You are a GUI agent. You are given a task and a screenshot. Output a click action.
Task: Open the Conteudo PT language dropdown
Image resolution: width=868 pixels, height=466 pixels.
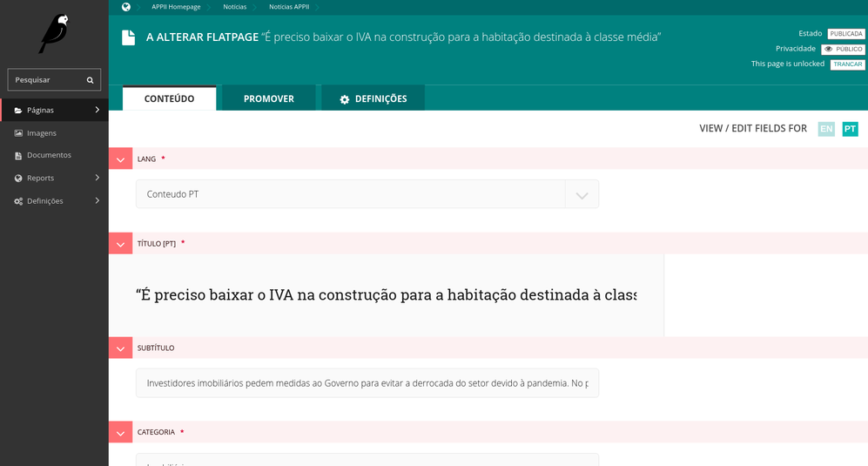(367, 194)
